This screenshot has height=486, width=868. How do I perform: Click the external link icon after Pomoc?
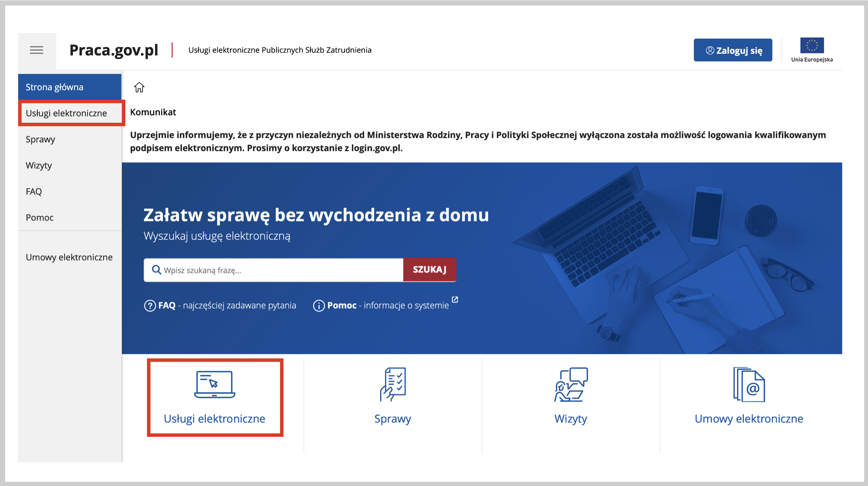pos(455,299)
